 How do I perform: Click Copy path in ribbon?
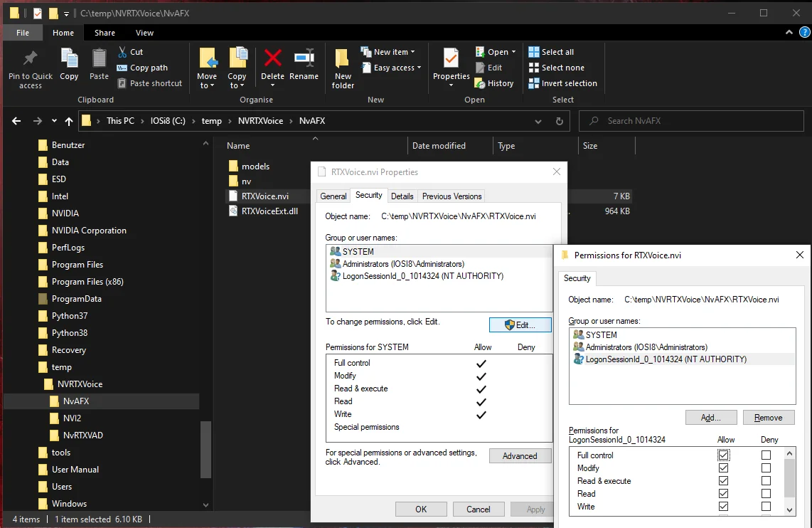click(142, 68)
